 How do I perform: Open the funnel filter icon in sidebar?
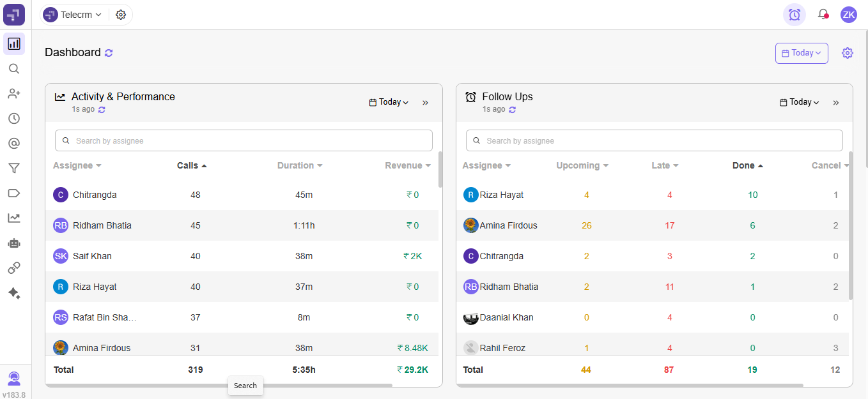click(x=14, y=168)
